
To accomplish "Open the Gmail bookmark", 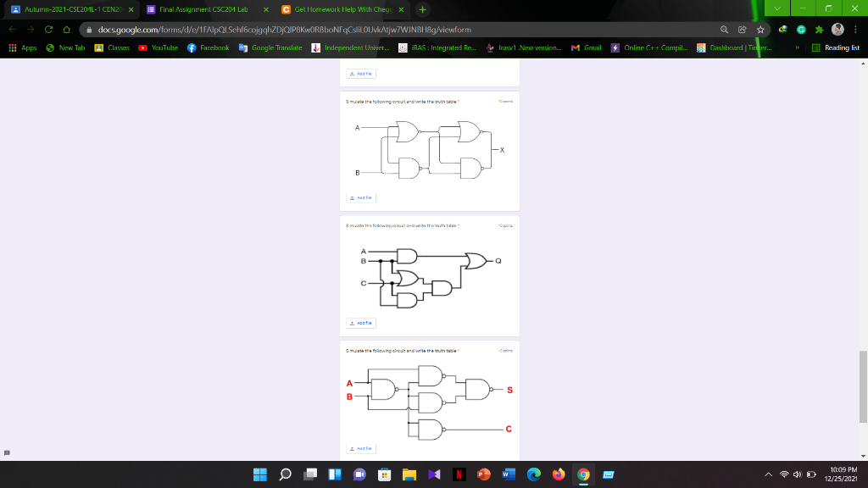I will click(586, 47).
